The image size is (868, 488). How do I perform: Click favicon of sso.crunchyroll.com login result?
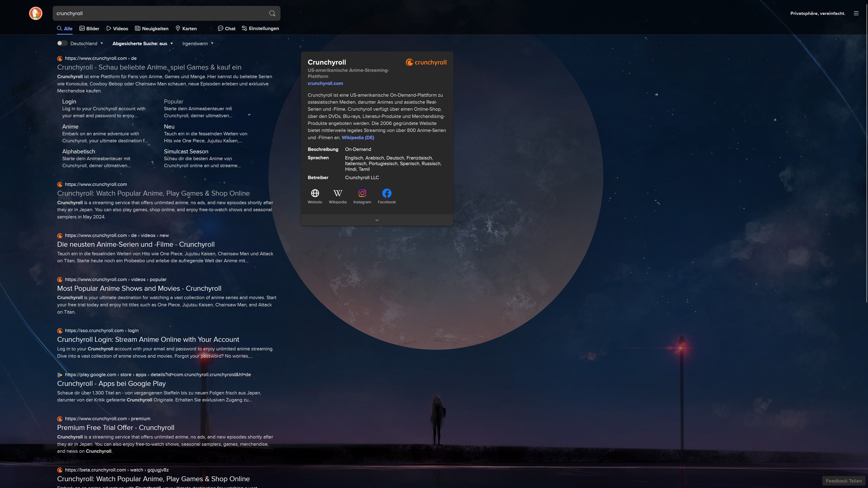click(x=60, y=331)
